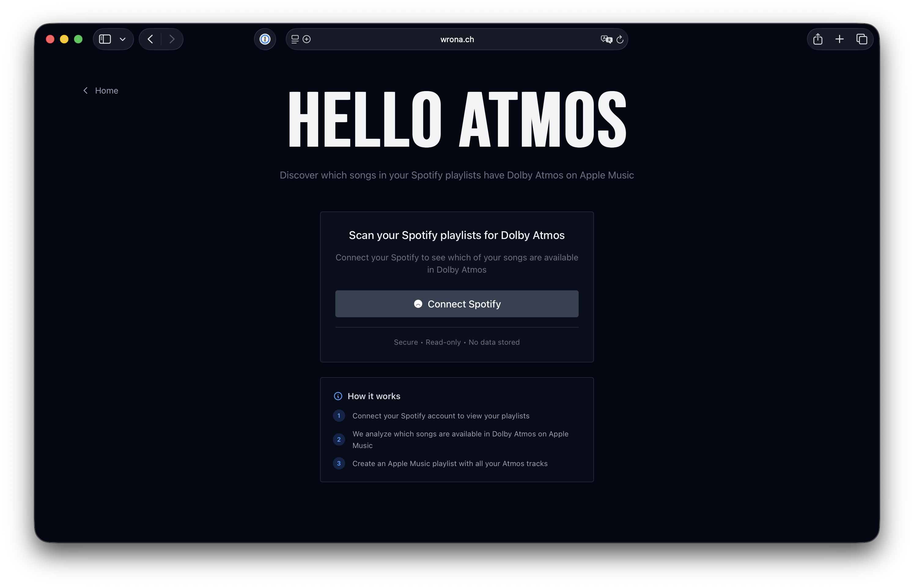
Task: Click the circled plus icon in address bar
Action: pos(307,39)
